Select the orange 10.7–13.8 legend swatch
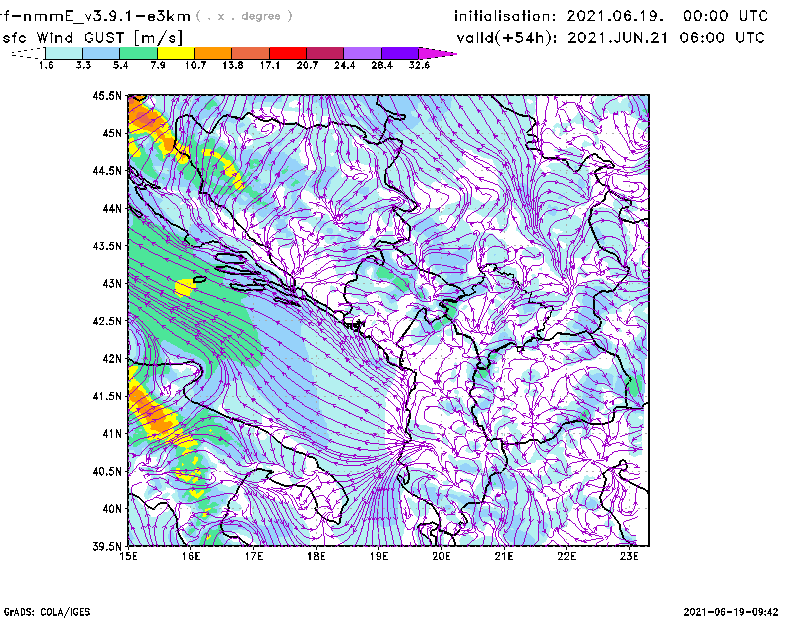800x618 pixels. (213, 53)
